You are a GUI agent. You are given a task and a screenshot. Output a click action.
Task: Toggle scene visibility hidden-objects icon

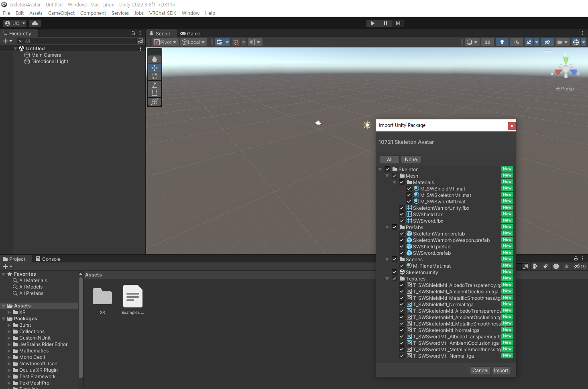pyautogui.click(x=547, y=42)
